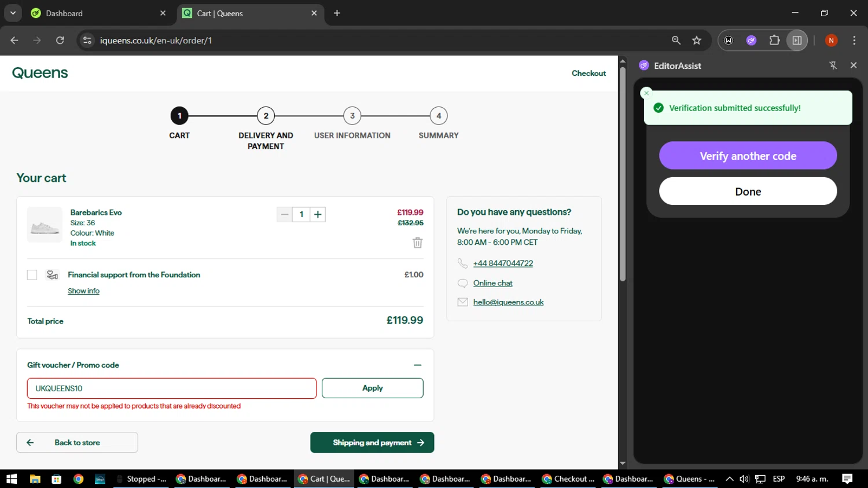Open Chrome three-dot menu
This screenshot has width=868, height=488.
pyautogui.click(x=854, y=41)
